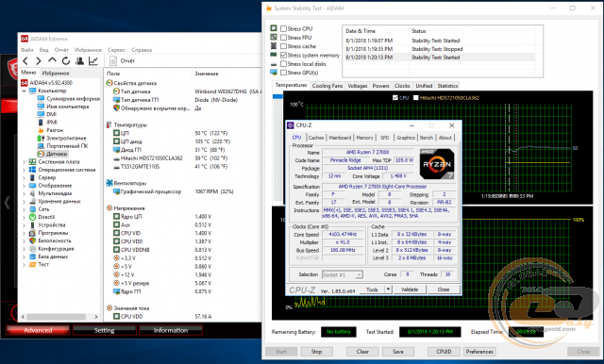
Task: Toggle the CPU temperature graph checkbox
Action: [x=394, y=98]
